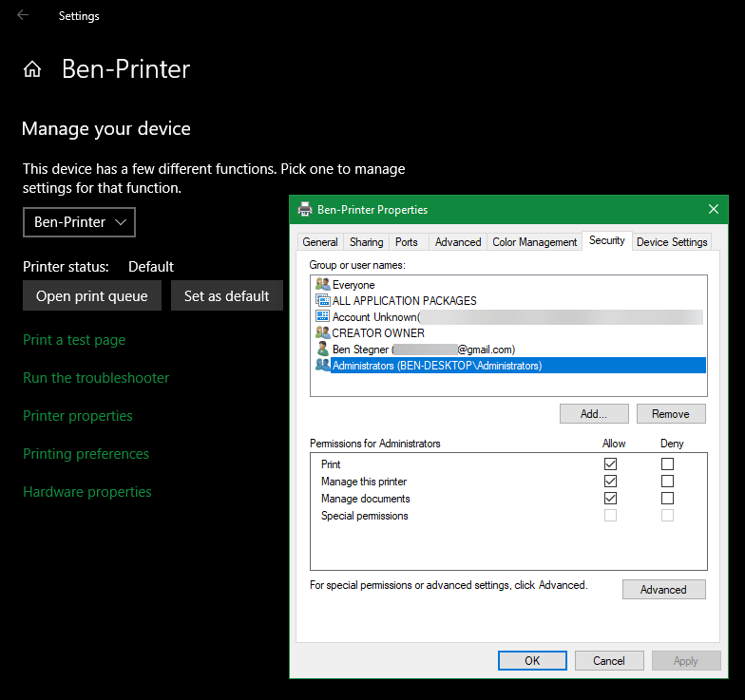This screenshot has width=745, height=700.
Task: Click the Settings back arrow icon
Action: click(23, 15)
